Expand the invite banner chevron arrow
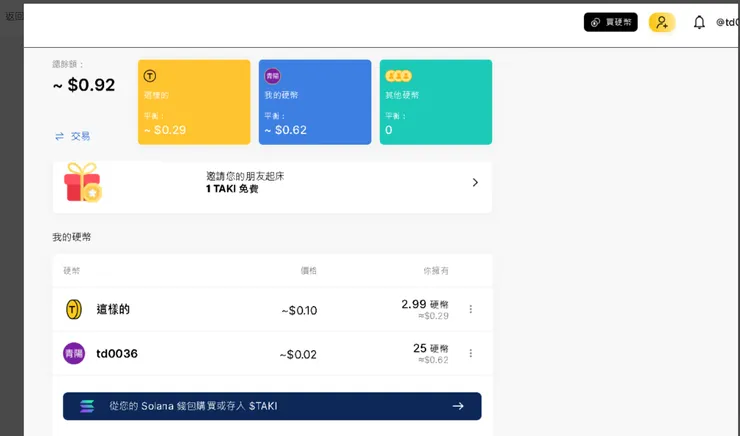The height and width of the screenshot is (436, 740). 475,183
